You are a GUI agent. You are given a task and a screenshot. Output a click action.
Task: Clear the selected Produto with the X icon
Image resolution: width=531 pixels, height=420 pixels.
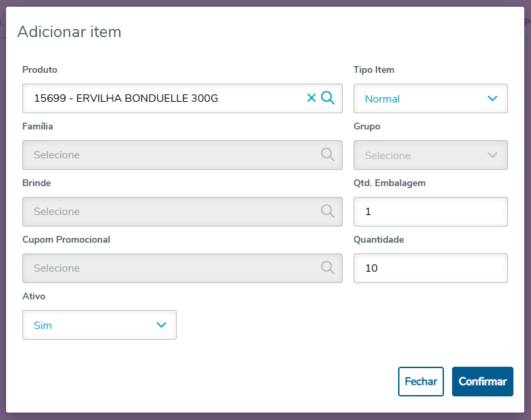click(311, 98)
